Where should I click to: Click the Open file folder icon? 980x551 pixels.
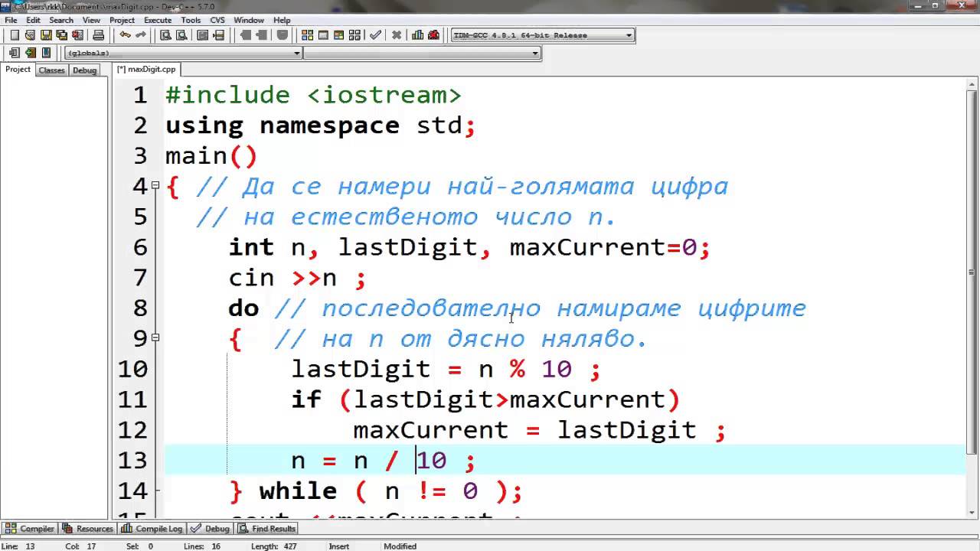tap(30, 35)
